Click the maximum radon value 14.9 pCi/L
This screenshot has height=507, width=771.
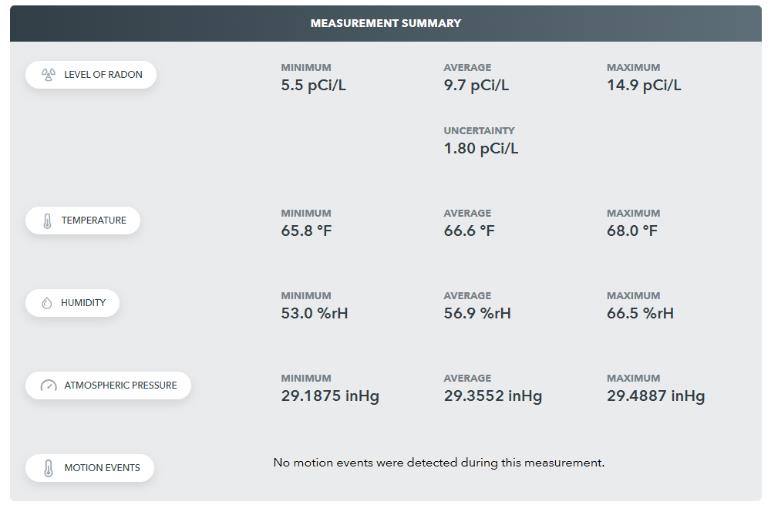(643, 85)
